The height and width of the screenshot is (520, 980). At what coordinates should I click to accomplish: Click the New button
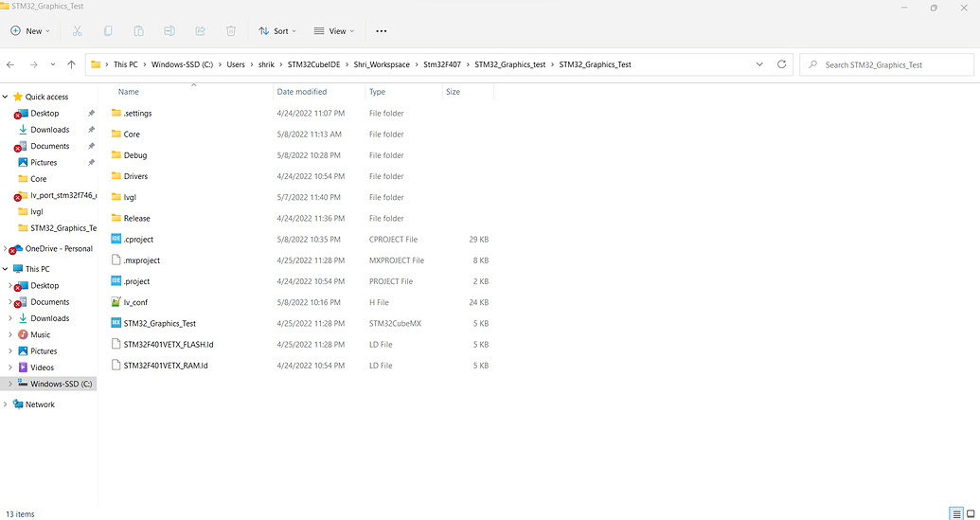[x=28, y=31]
